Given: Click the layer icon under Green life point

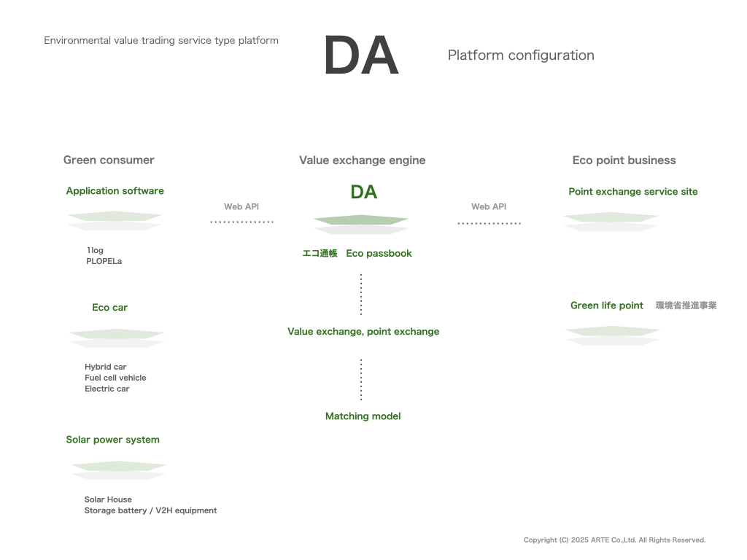Looking at the screenshot, I should (x=613, y=335).
